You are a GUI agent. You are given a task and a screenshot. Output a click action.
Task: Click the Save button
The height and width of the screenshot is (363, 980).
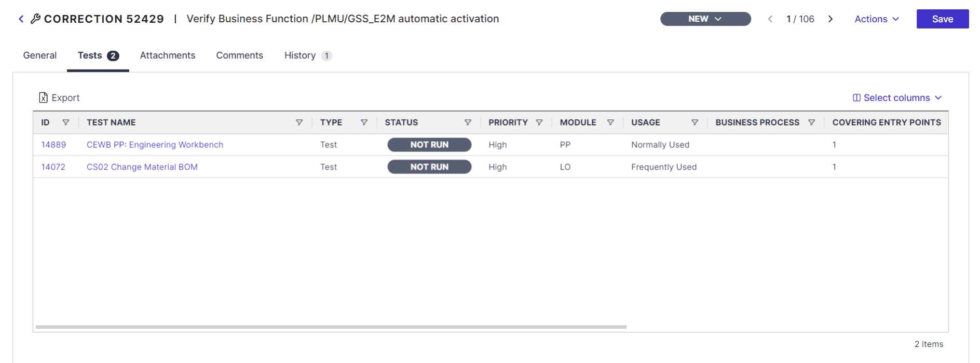943,19
